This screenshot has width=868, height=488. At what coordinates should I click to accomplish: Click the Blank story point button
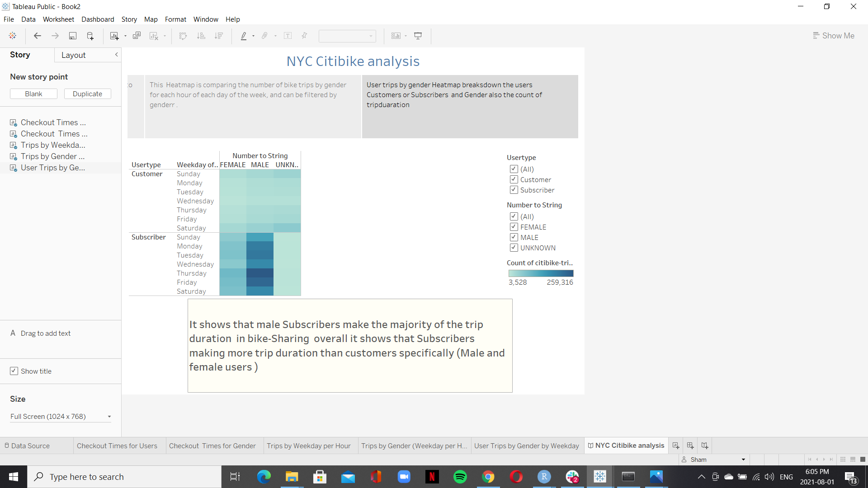(x=33, y=94)
